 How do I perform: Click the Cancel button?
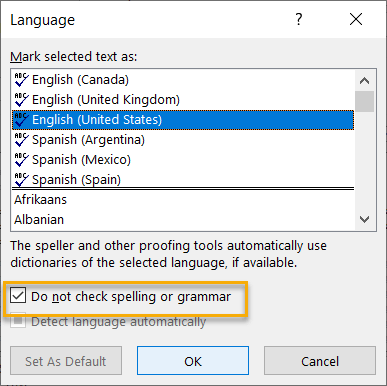pos(320,361)
